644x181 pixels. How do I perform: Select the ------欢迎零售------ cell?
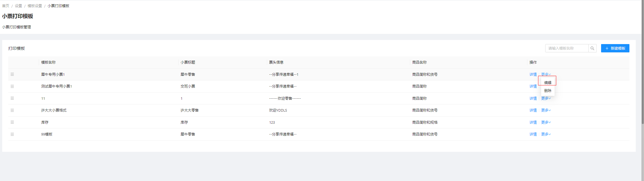pyautogui.click(x=285, y=98)
